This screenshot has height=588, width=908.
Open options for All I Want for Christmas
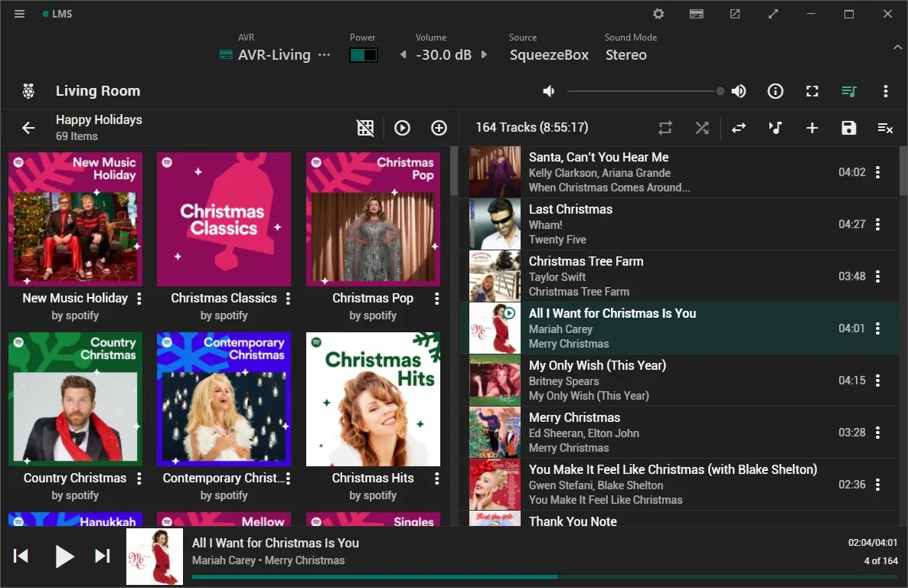pos(878,328)
